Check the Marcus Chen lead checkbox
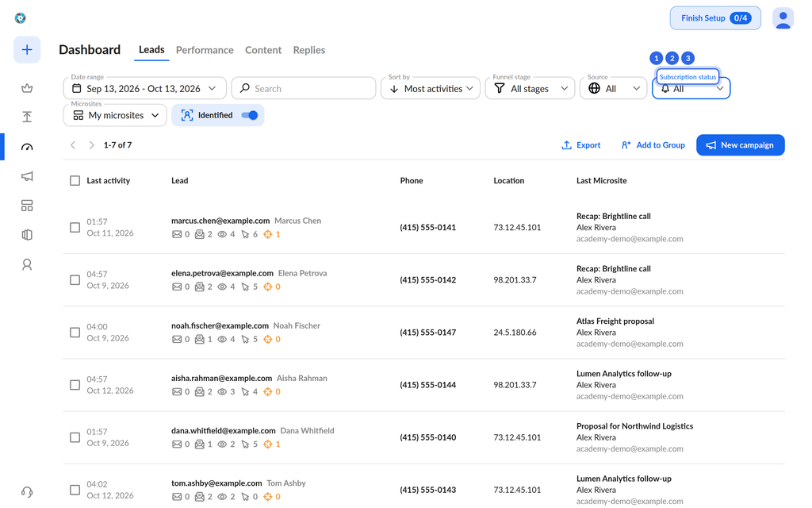Viewport: 812px width, 508px height. point(75,228)
